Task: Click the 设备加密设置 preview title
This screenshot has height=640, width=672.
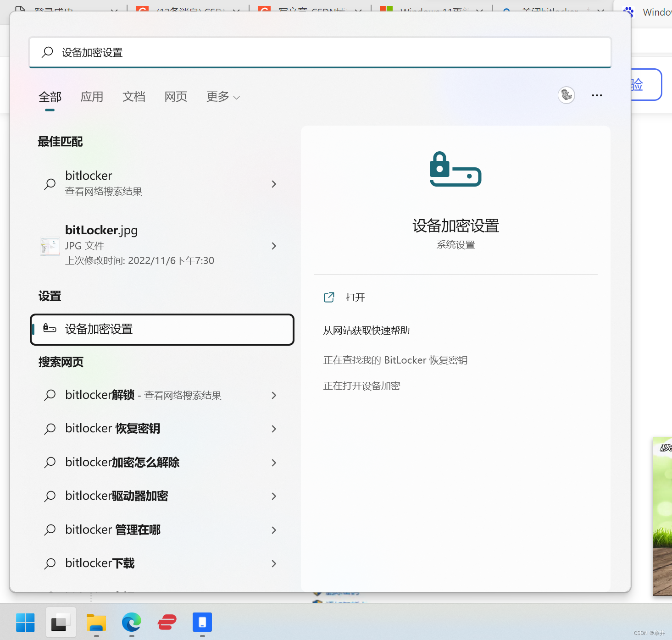Action: pyautogui.click(x=455, y=226)
